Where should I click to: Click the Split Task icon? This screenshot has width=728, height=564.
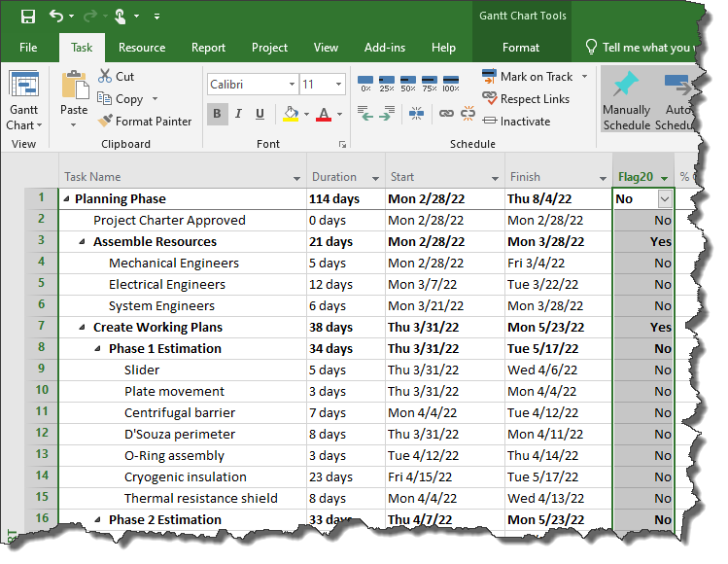(x=416, y=114)
